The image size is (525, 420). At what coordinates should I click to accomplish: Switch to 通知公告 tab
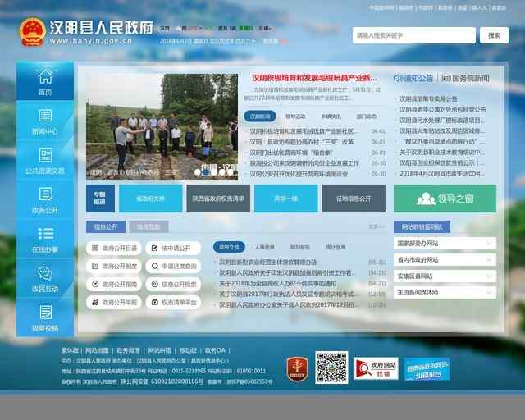413,79
